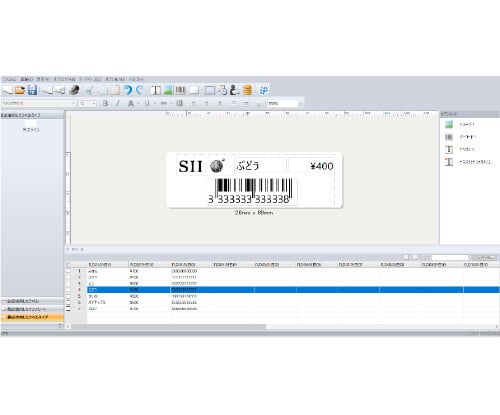The width and height of the screenshot is (500, 415).
Task: Open the third menu bar item
Action: coord(43,79)
